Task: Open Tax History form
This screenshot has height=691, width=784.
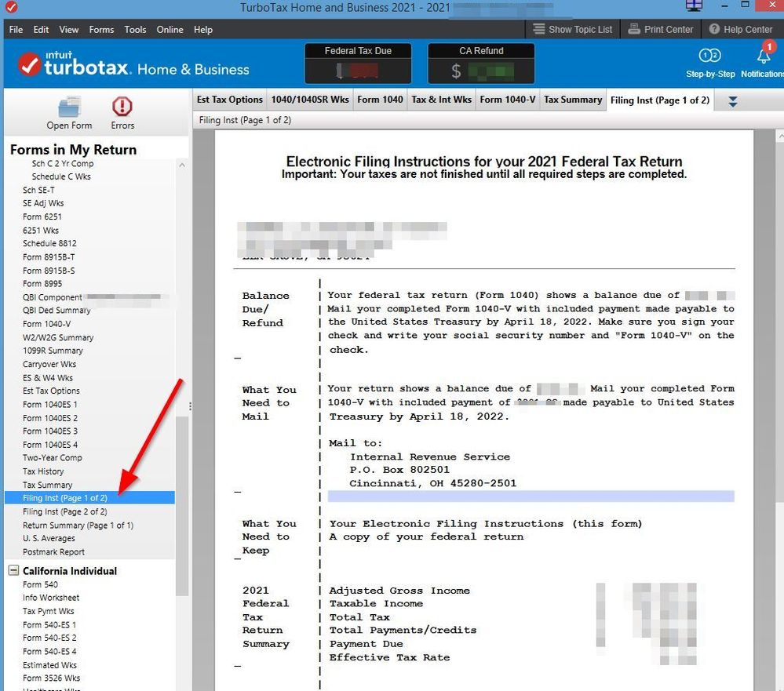Action: tap(43, 471)
